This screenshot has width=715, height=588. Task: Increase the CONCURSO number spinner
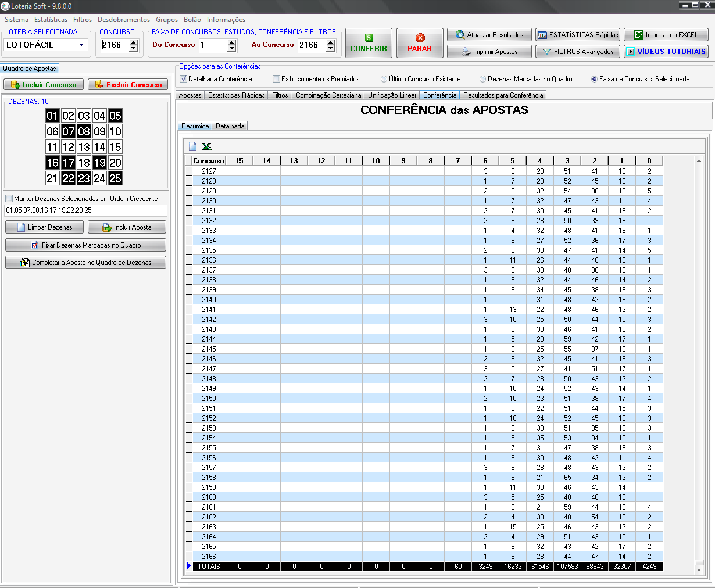134,42
